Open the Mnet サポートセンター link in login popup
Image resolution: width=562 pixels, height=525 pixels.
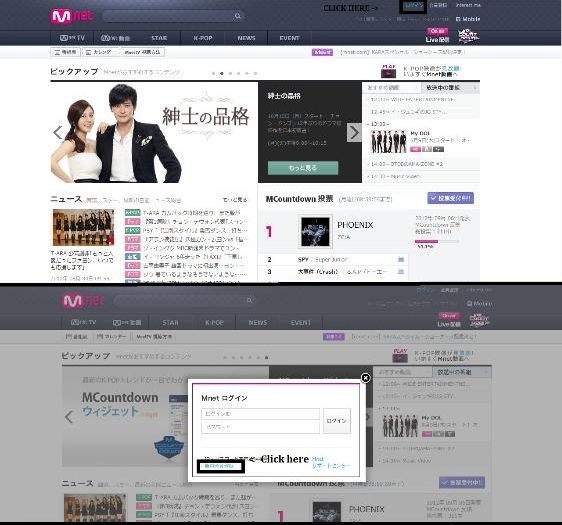coord(330,462)
